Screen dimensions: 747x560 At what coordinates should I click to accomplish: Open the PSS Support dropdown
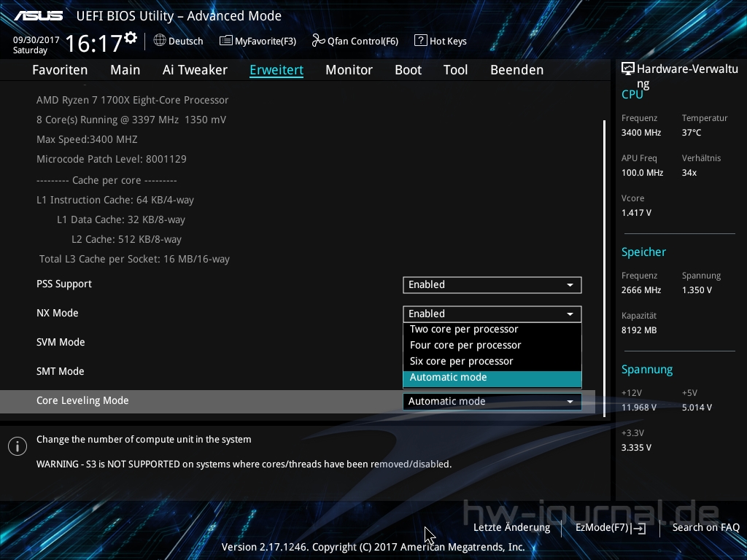coord(492,285)
